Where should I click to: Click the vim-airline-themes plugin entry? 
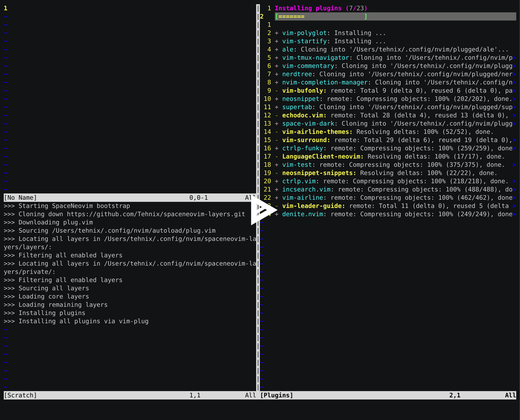click(384, 132)
